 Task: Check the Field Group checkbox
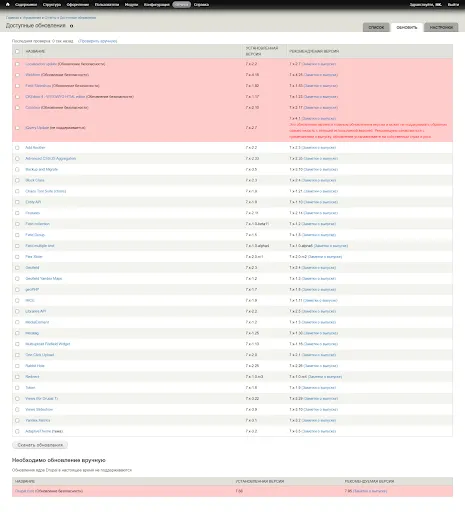coord(17,235)
